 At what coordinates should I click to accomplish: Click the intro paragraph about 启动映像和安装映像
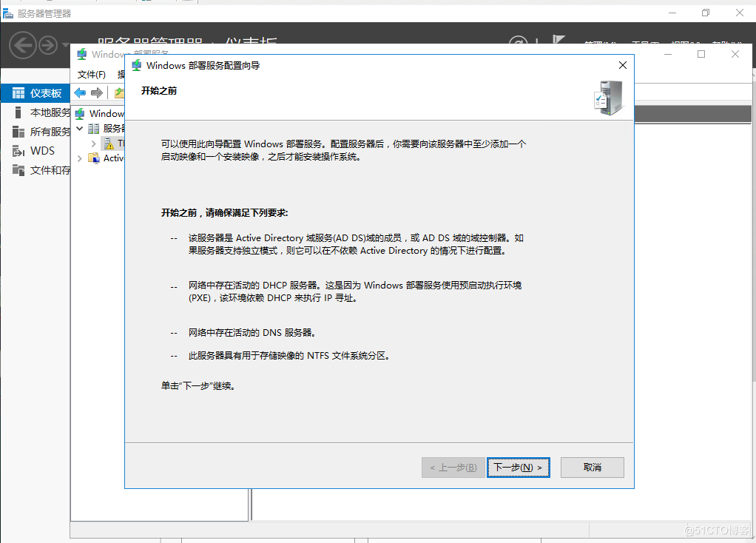[x=343, y=150]
